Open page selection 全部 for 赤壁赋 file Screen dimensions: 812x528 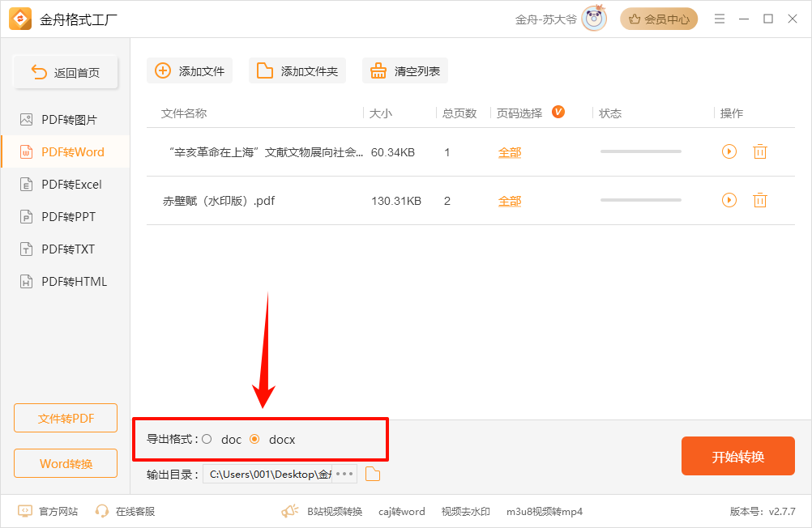(x=510, y=201)
